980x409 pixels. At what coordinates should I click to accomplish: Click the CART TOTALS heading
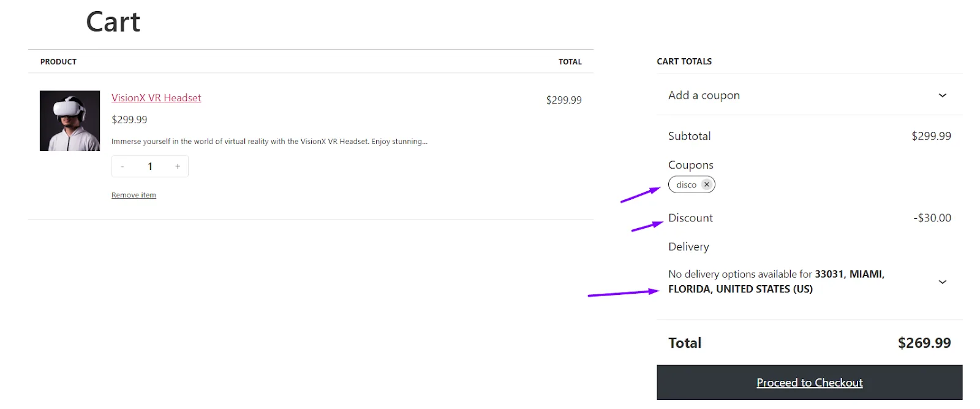point(684,61)
